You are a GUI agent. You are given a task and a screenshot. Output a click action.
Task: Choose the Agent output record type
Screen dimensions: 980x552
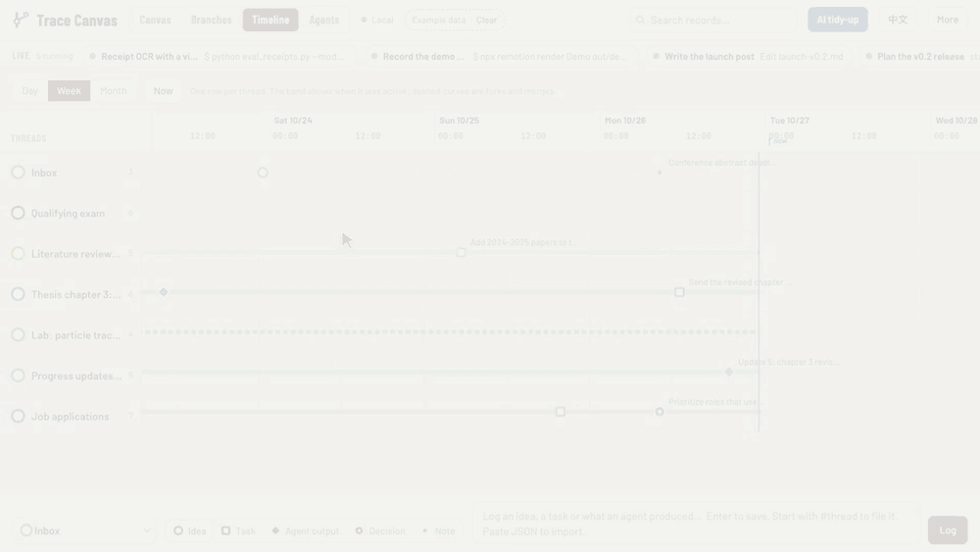click(x=305, y=530)
